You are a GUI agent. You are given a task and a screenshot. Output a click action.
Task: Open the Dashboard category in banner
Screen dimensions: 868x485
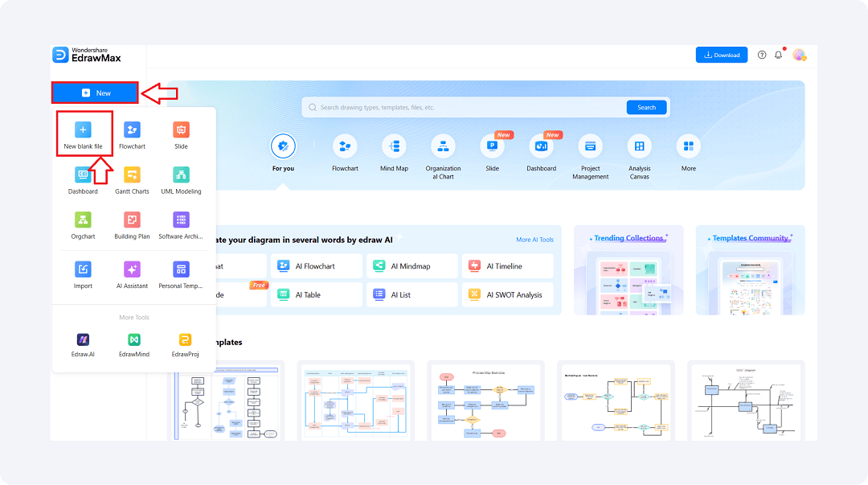click(542, 153)
